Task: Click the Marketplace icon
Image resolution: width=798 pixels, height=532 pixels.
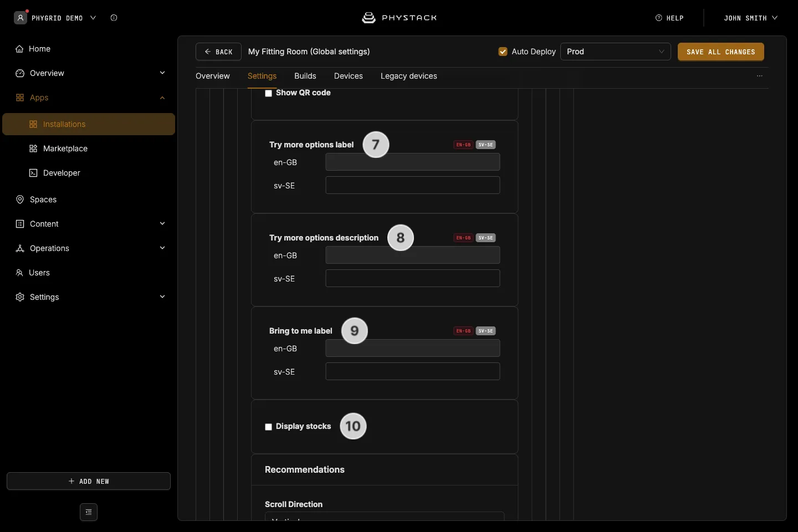Action: tap(33, 149)
